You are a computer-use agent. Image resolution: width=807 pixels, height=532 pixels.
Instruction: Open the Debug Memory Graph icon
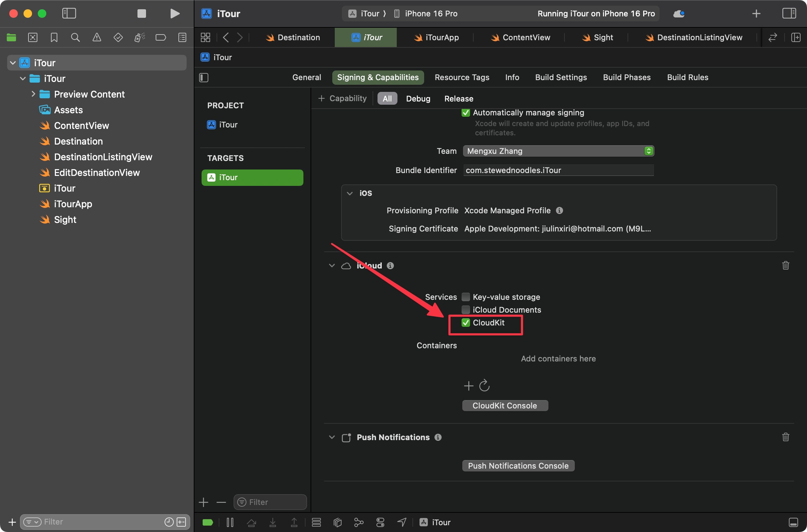(x=359, y=522)
